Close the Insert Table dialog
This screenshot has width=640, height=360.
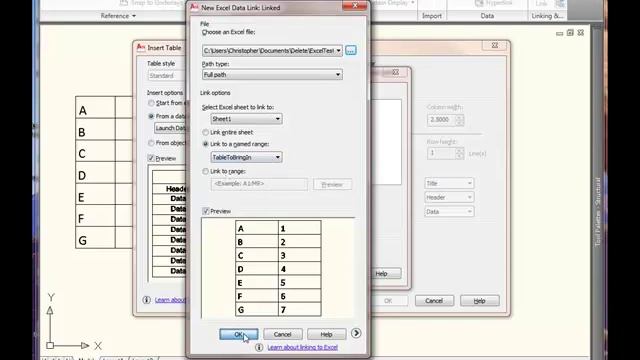point(495,45)
